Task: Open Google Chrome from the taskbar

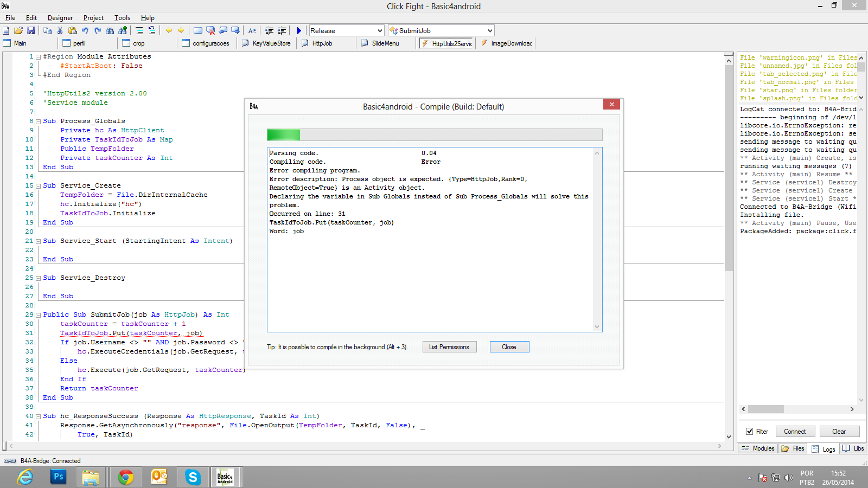Action: coord(125,477)
